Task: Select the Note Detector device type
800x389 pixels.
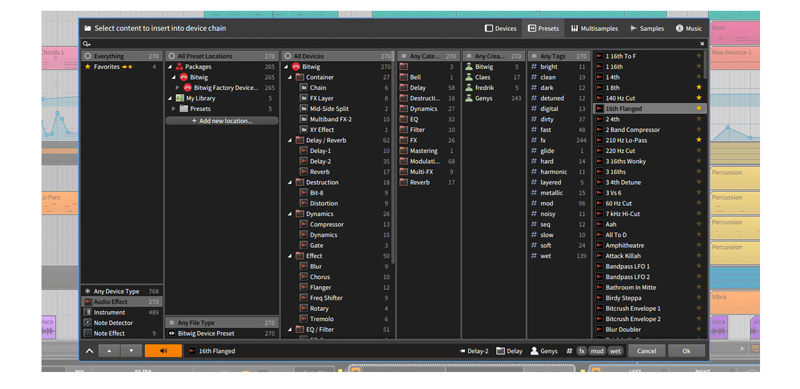Action: [121, 323]
